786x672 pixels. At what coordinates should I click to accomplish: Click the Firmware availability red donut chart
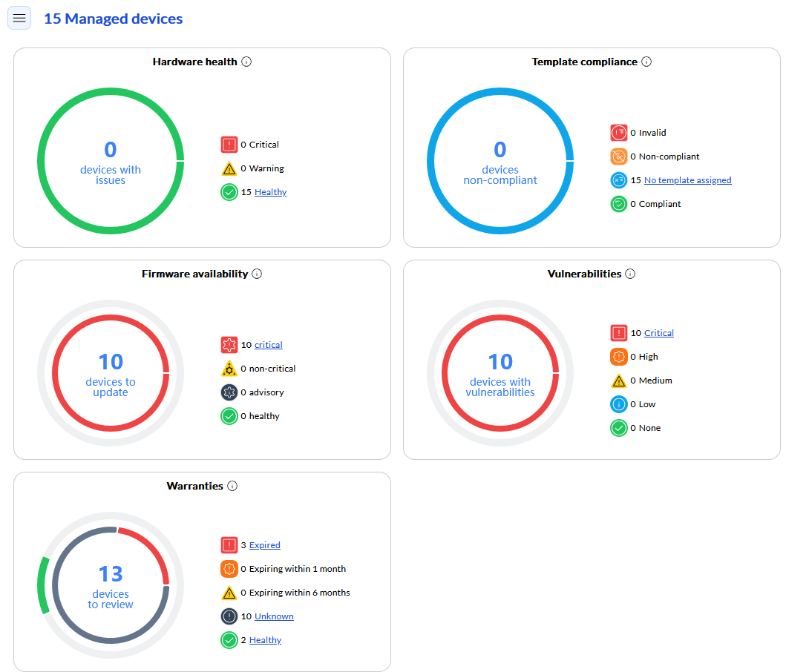click(x=111, y=373)
